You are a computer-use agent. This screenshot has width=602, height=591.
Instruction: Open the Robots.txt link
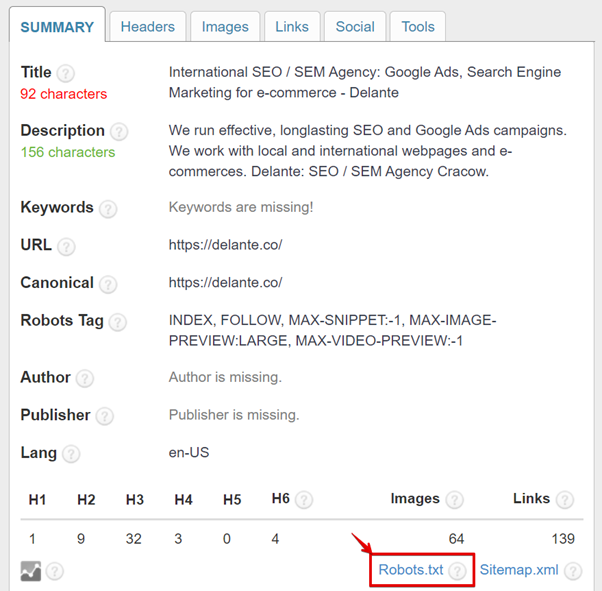click(410, 570)
